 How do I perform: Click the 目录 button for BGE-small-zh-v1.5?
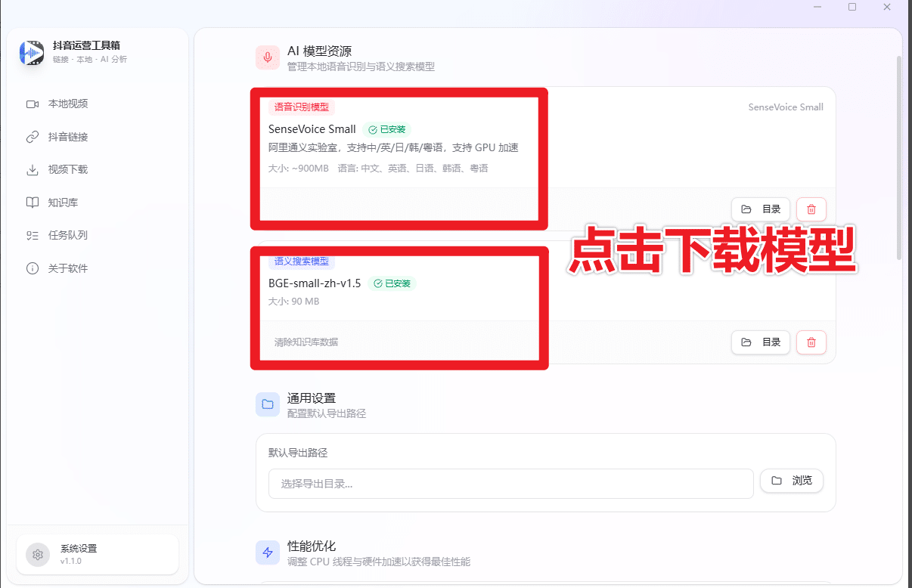pos(760,342)
